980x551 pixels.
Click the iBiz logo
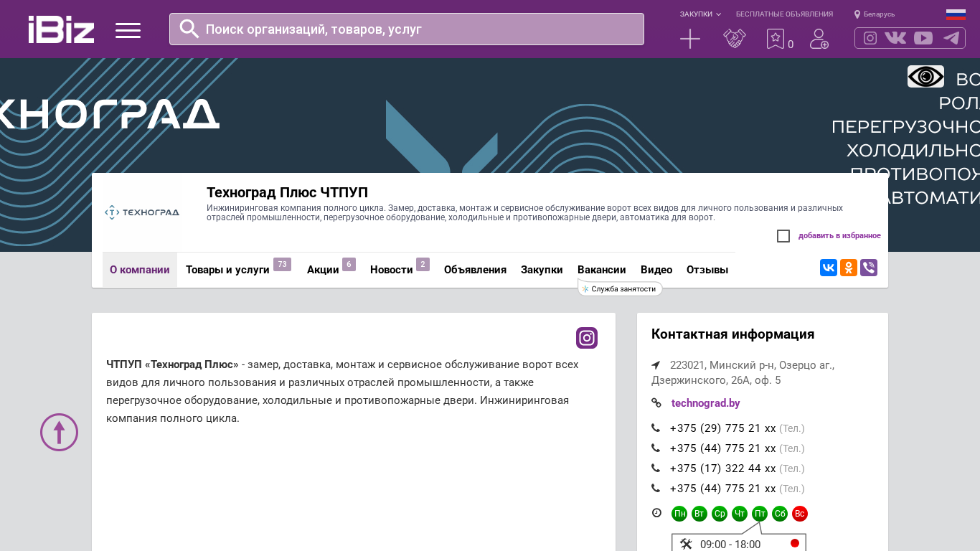(x=61, y=29)
